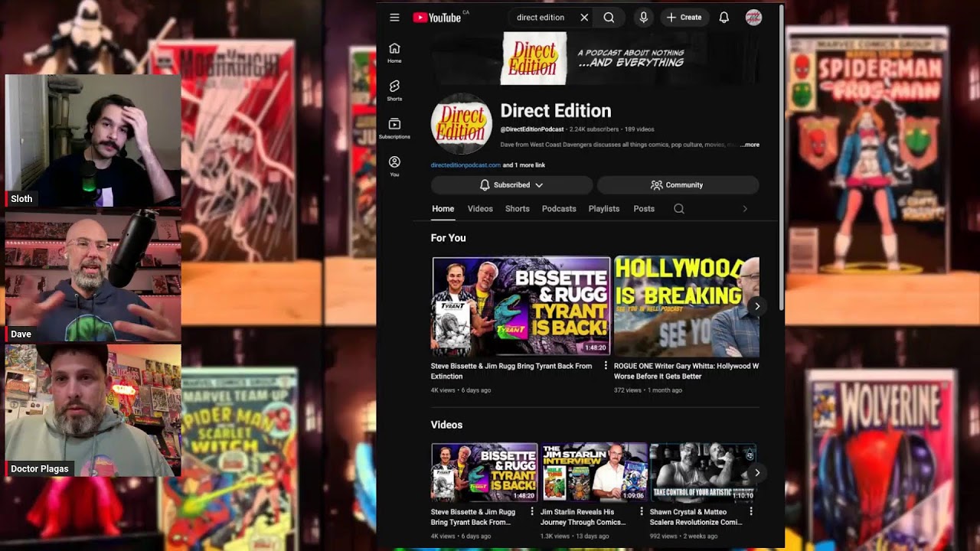980x551 pixels.
Task: Open the notifications bell
Action: point(724,18)
